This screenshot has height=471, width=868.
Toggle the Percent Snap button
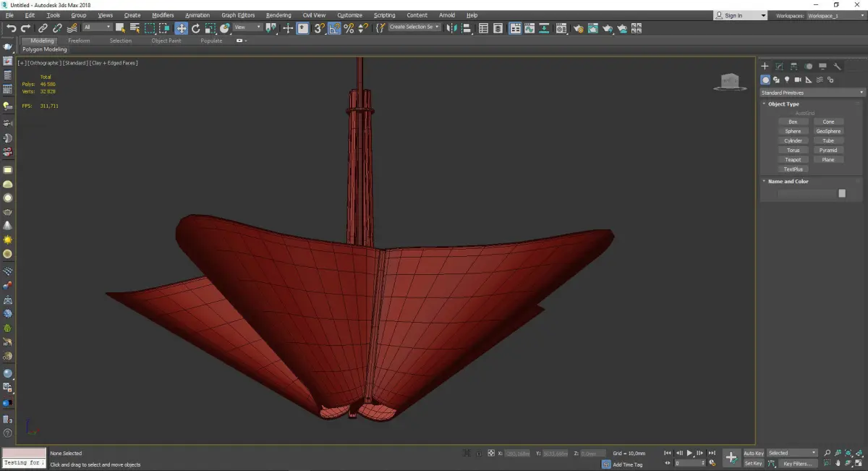(x=349, y=28)
